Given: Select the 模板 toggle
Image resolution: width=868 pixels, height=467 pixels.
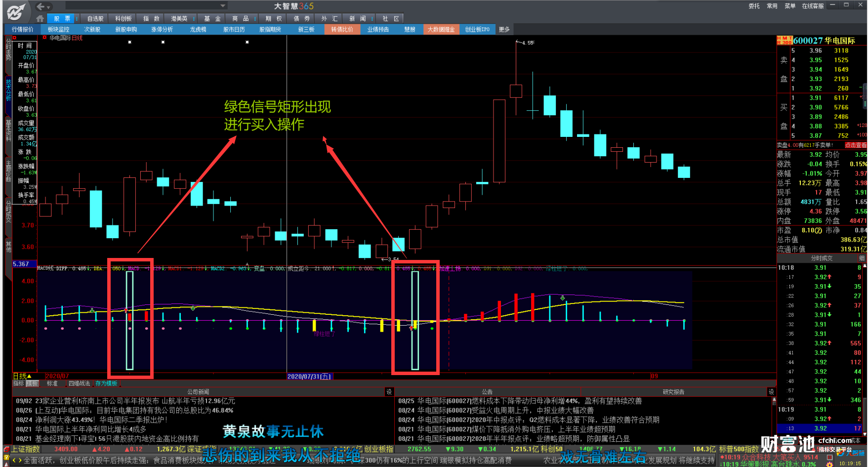Looking at the screenshot, I should (x=32, y=383).
